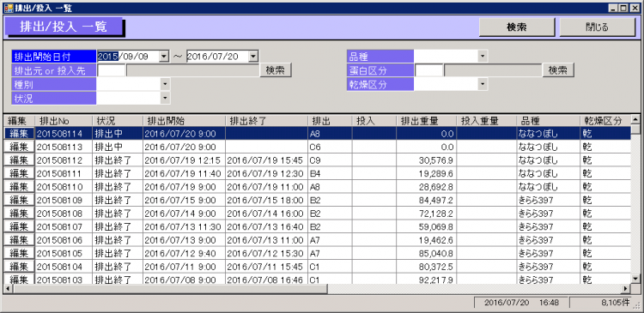Click the 排出終了 column header
The width and height of the screenshot is (644, 313).
coord(266,121)
